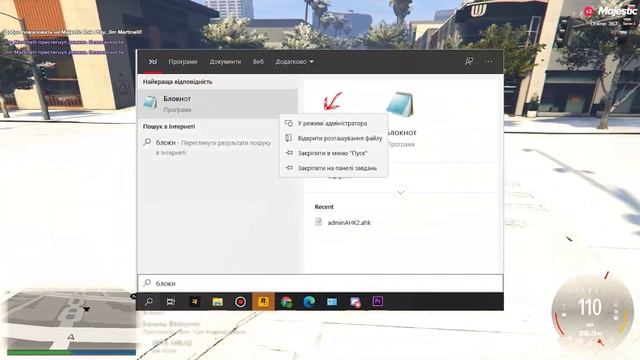Open the blue window app on taskbar
Screen dimensions: 640x360
(x=332, y=302)
